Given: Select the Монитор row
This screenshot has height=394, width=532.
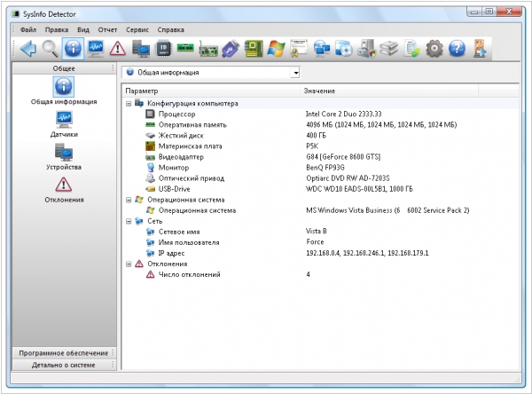Looking at the screenshot, I should click(x=321, y=168).
